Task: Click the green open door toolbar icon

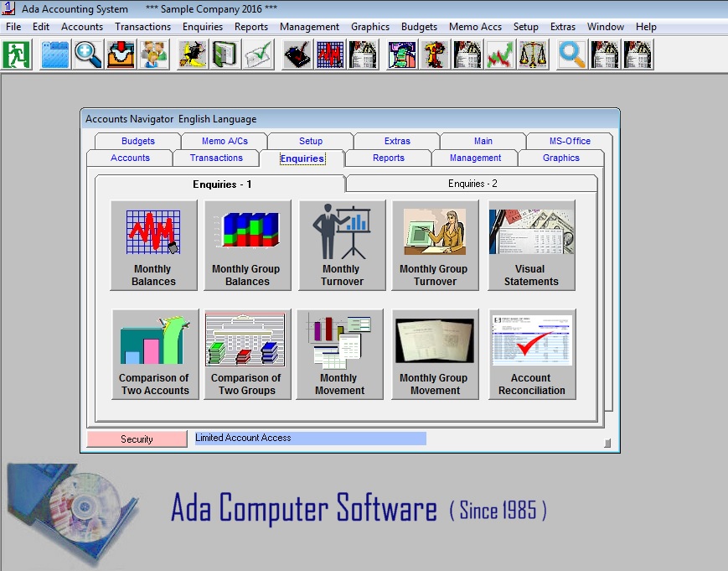Action: 225,55
